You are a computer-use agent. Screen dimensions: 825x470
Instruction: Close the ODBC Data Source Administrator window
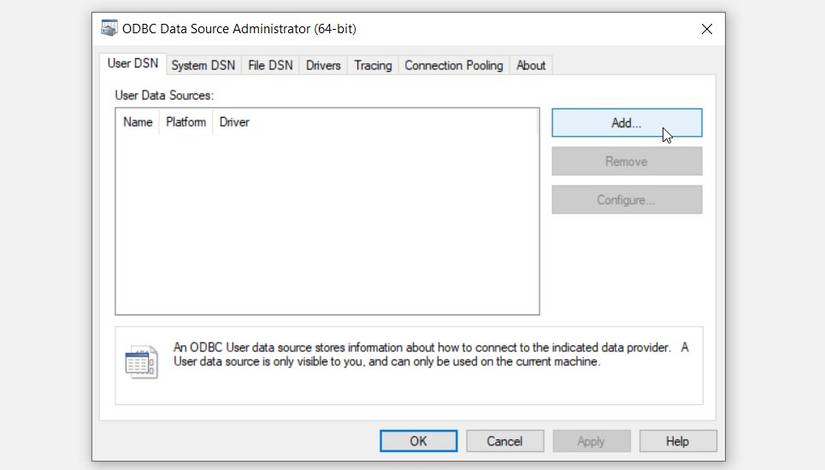706,29
